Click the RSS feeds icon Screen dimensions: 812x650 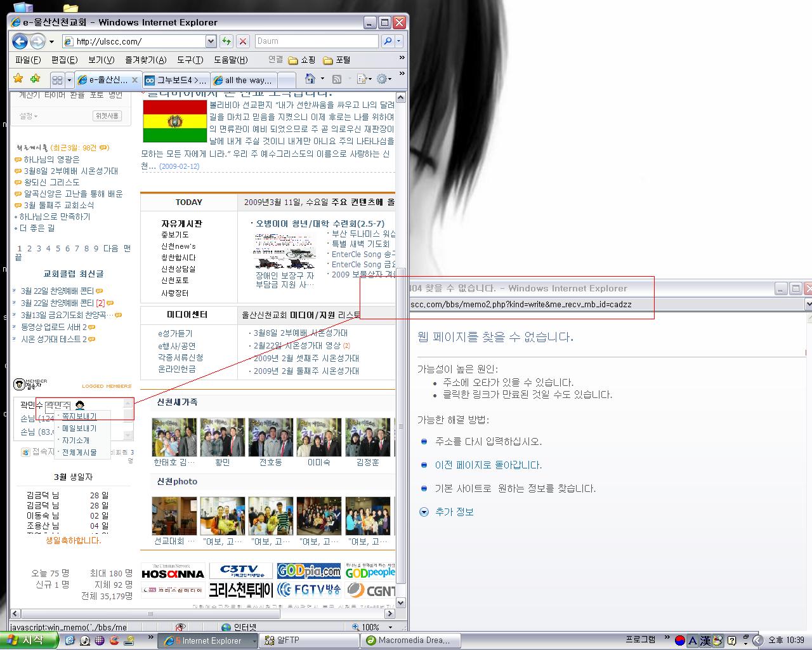coord(337,79)
